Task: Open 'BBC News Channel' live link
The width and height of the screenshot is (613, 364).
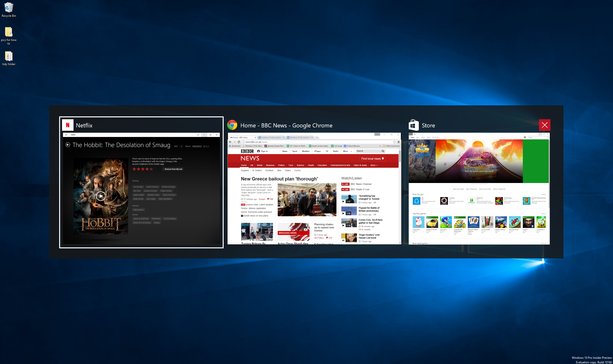Action: pyautogui.click(x=361, y=184)
